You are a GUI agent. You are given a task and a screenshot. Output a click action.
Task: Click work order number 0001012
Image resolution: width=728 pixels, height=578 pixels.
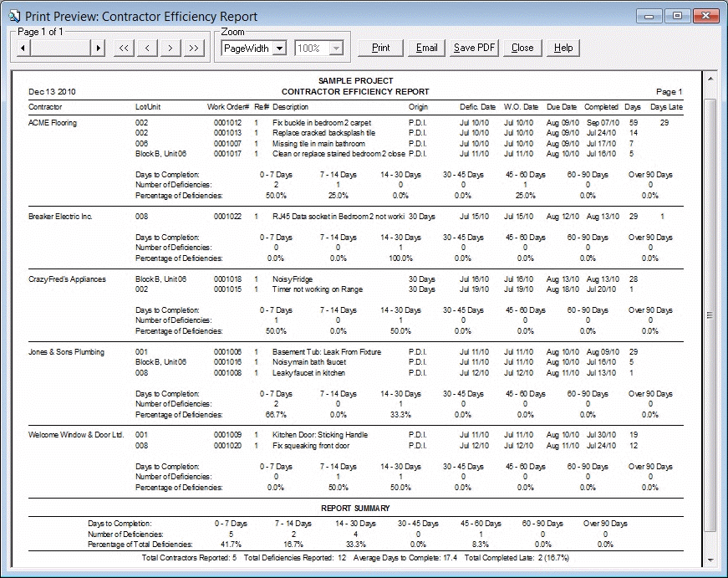point(227,123)
